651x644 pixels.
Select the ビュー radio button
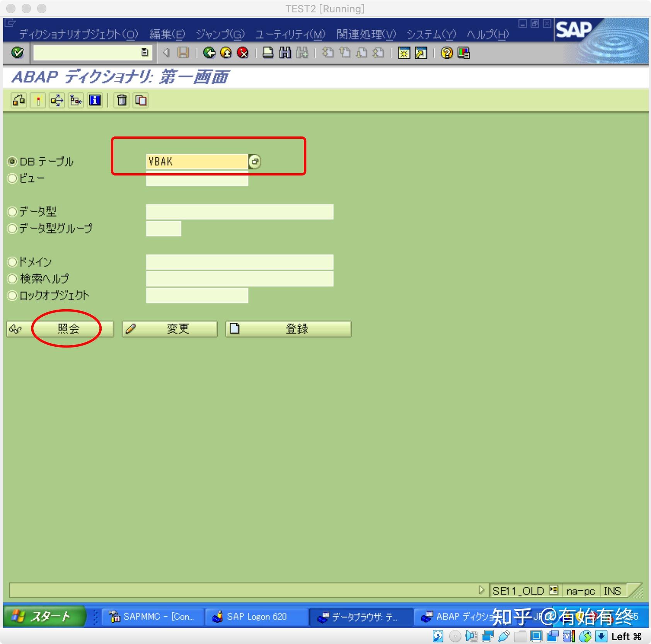13,178
